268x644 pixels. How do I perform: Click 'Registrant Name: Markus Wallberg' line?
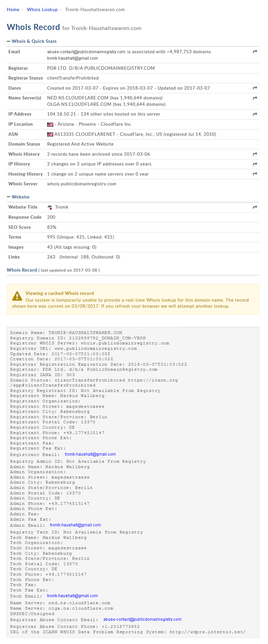(x=57, y=396)
